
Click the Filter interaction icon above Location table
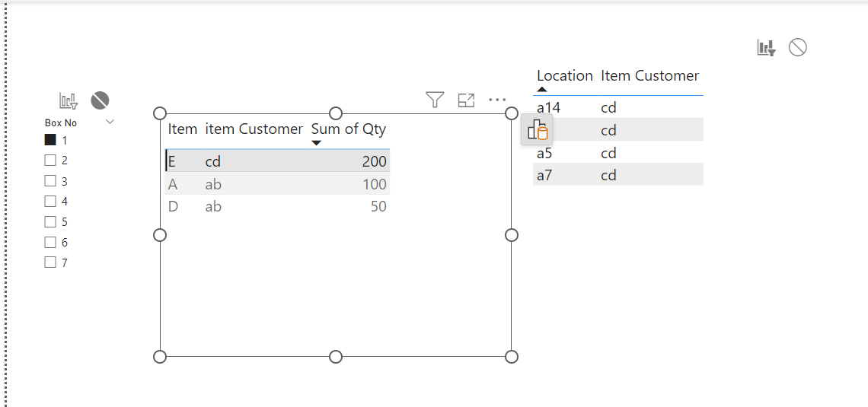point(767,48)
